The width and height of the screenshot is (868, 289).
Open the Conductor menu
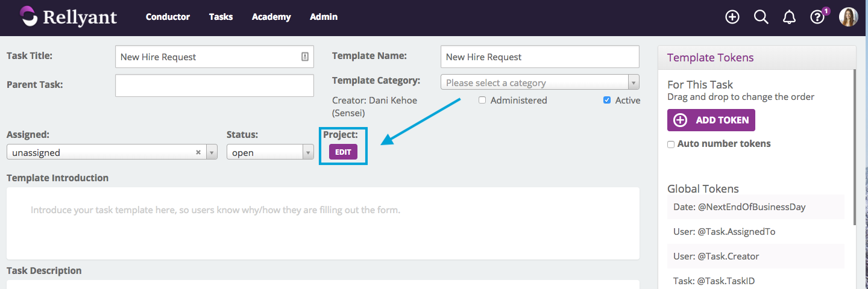[x=168, y=17]
